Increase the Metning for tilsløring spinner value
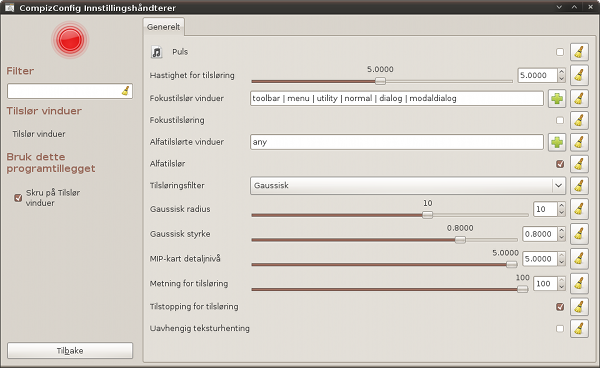The width and height of the screenshot is (600, 368). point(561,280)
